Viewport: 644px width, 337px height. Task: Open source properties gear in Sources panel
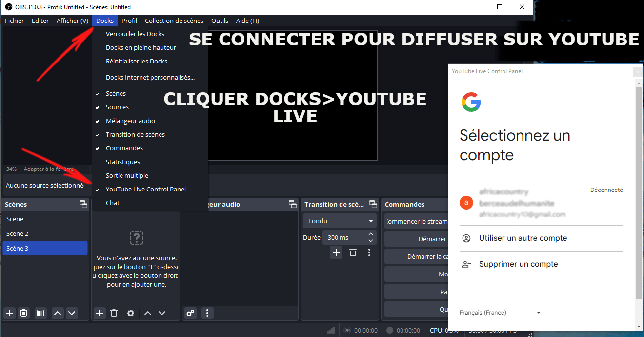pyautogui.click(x=131, y=313)
